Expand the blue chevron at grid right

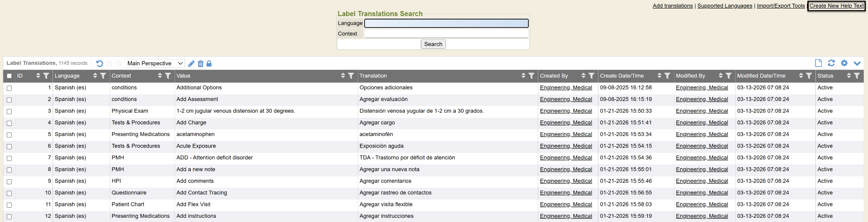[857, 64]
